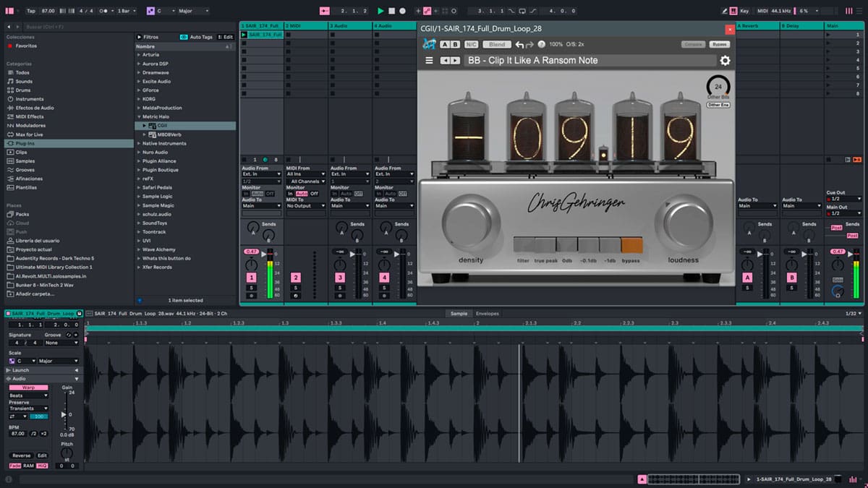The height and width of the screenshot is (488, 868).
Task: Open MIDI From All Ins dropdown
Action: coord(306,174)
